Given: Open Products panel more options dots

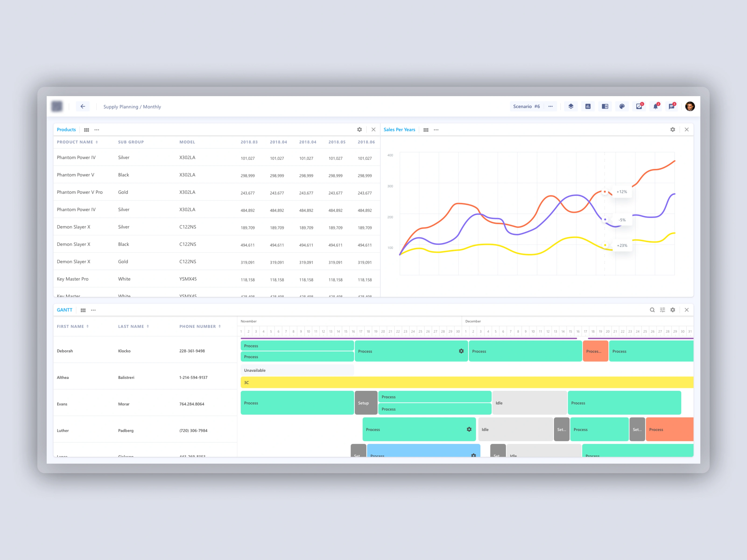Looking at the screenshot, I should pyautogui.click(x=97, y=130).
